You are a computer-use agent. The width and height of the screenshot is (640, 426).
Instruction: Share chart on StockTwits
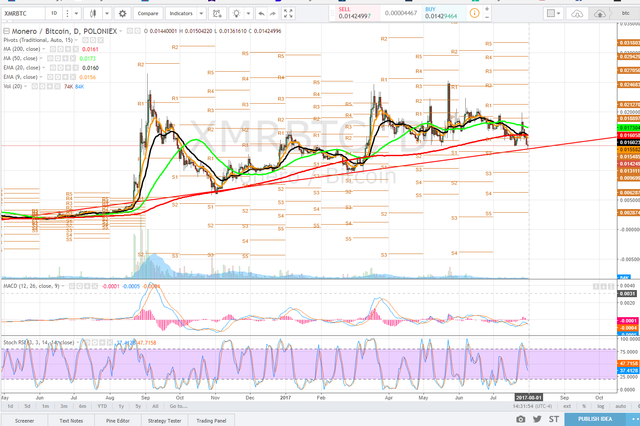553,419
